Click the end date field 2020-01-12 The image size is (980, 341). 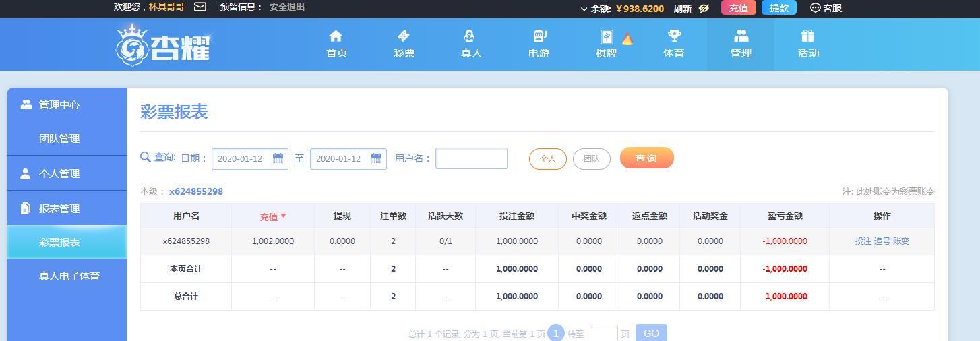point(348,159)
